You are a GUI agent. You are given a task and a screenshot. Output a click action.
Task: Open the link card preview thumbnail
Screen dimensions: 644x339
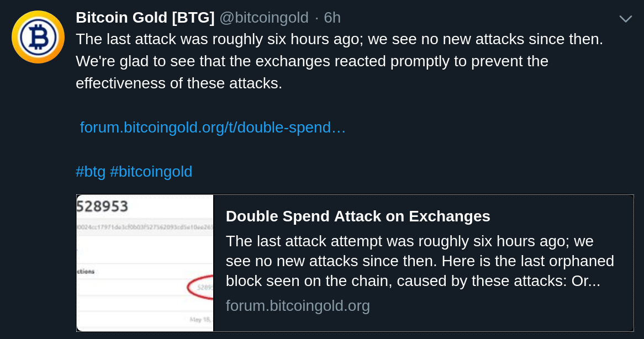[145, 263]
